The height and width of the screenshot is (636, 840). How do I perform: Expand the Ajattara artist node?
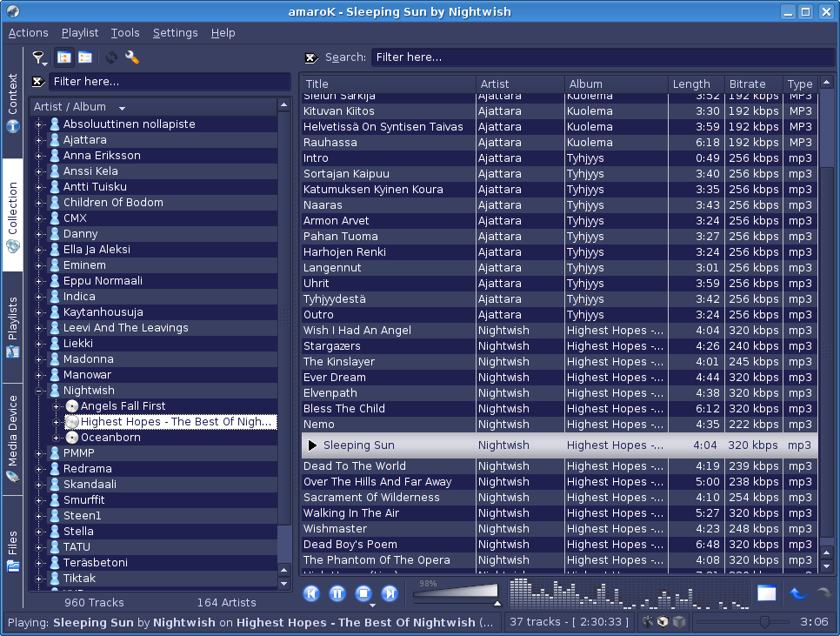click(x=38, y=140)
